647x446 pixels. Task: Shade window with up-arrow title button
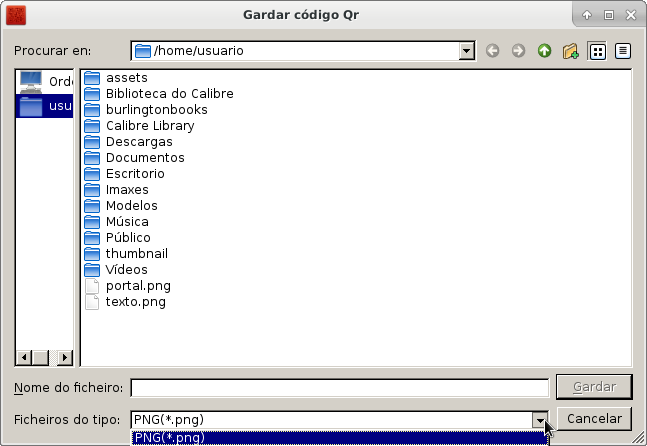tap(587, 15)
